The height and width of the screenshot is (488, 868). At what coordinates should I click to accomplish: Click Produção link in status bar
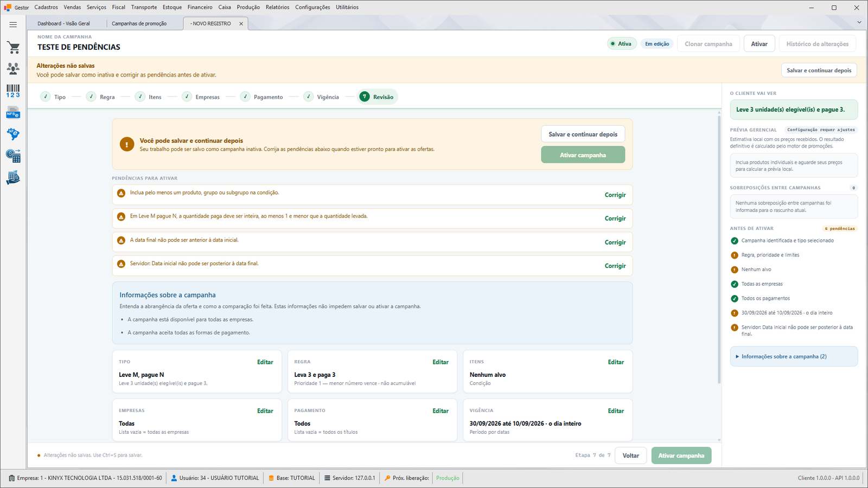(x=448, y=478)
